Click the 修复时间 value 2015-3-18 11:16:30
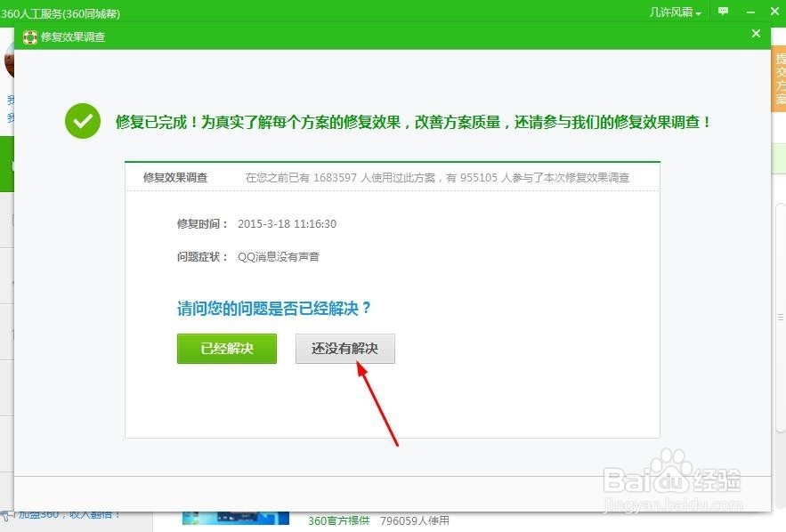786x532 pixels. click(287, 224)
